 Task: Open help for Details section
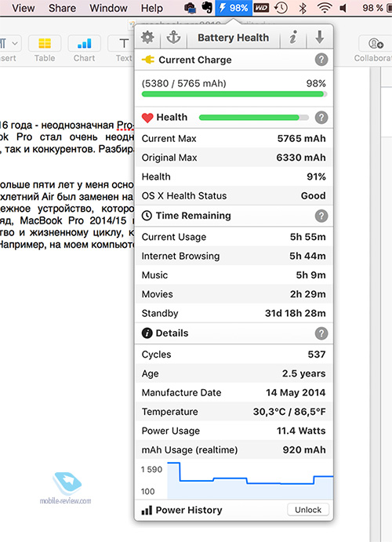(x=321, y=333)
